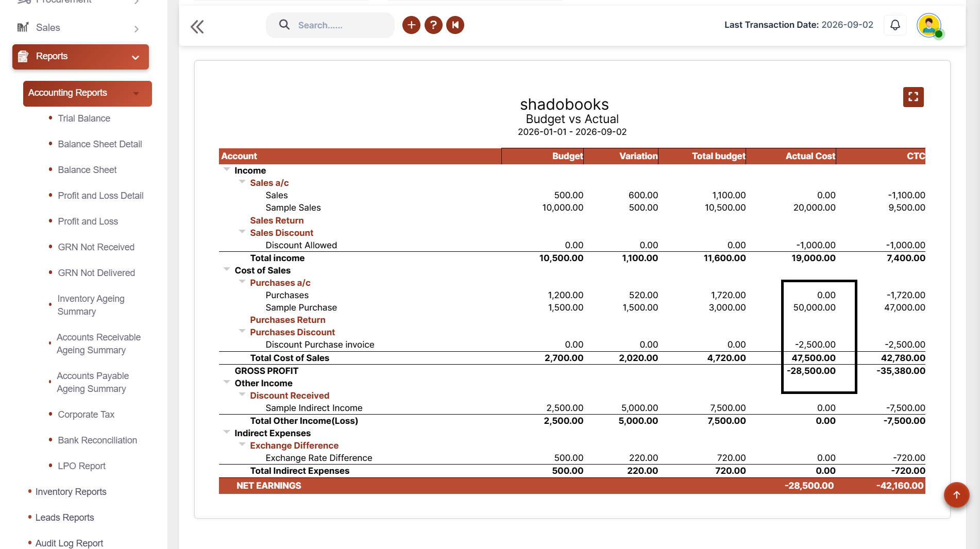The width and height of the screenshot is (980, 549).
Task: Expand the Sales menu chevron
Action: (x=137, y=29)
